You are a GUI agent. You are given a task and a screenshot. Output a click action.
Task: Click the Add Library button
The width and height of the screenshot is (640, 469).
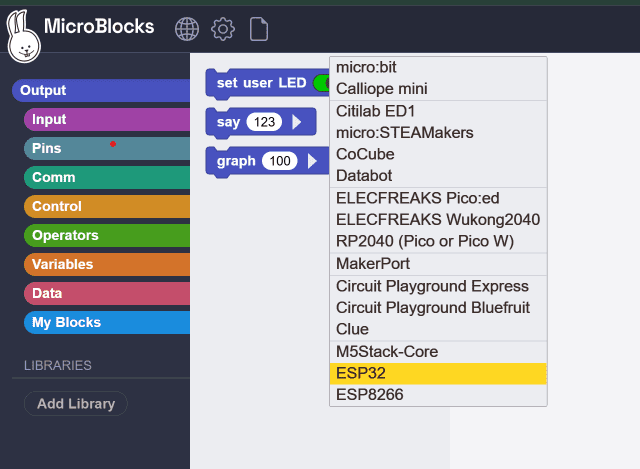76,404
